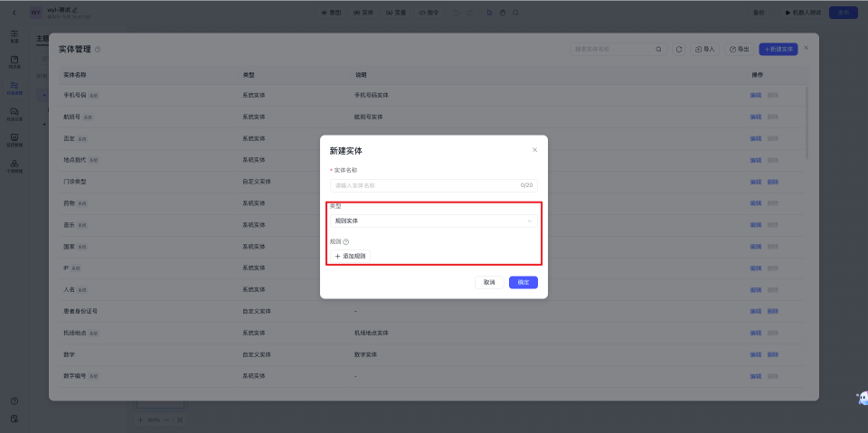Click the 添加规则 button
The image size is (868, 433).
[x=350, y=257]
